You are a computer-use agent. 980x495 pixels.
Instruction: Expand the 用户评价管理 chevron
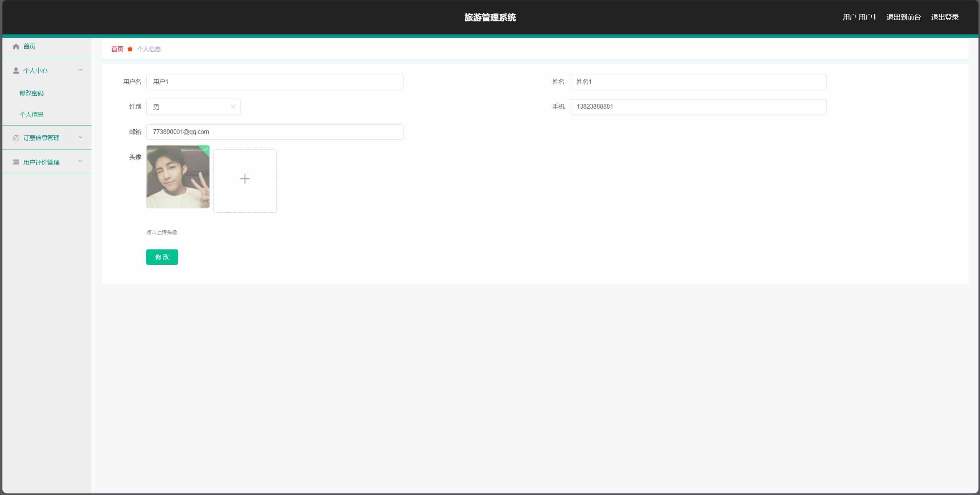coord(80,161)
